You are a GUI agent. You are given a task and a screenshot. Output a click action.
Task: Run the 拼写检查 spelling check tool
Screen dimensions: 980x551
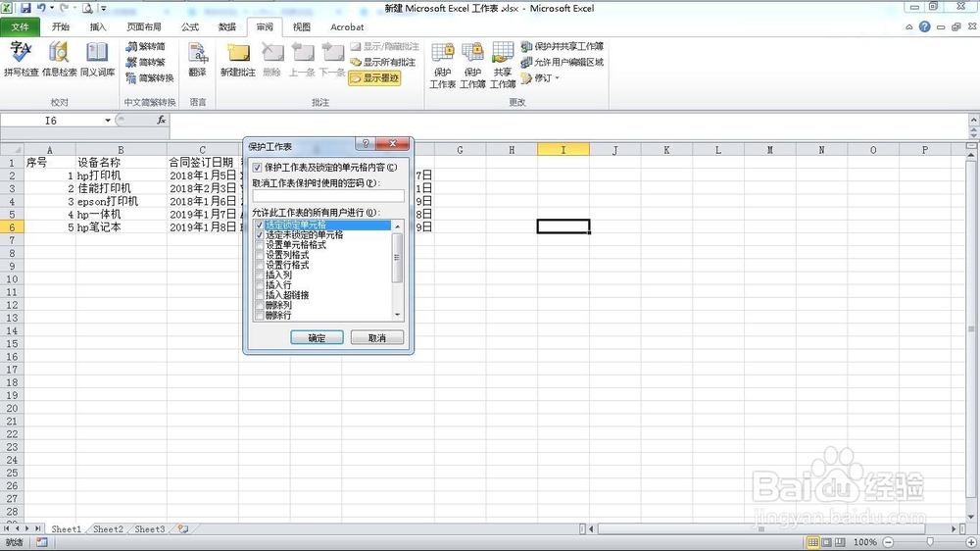point(22,59)
